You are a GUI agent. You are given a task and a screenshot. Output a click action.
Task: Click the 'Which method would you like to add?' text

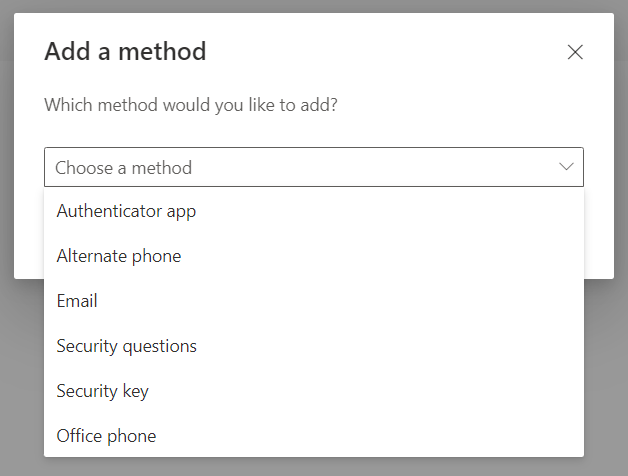pyautogui.click(x=191, y=104)
